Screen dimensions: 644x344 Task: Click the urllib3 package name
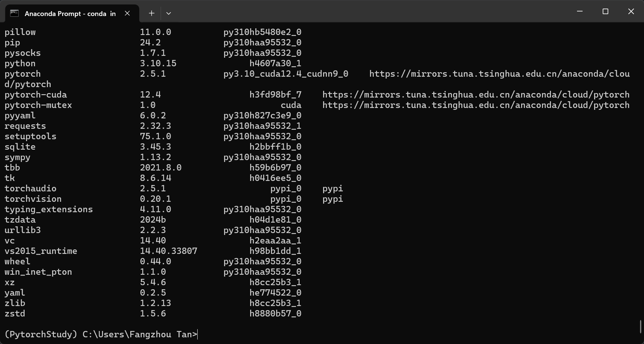23,230
